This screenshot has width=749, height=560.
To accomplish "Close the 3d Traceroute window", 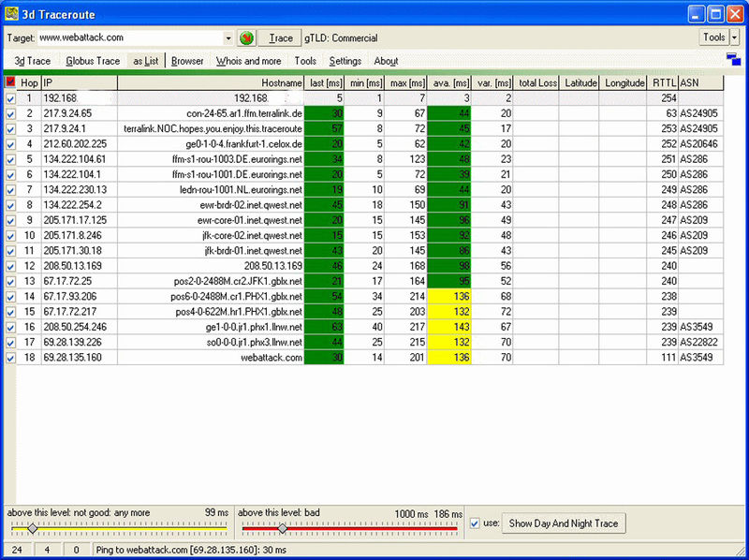I will coord(735,15).
